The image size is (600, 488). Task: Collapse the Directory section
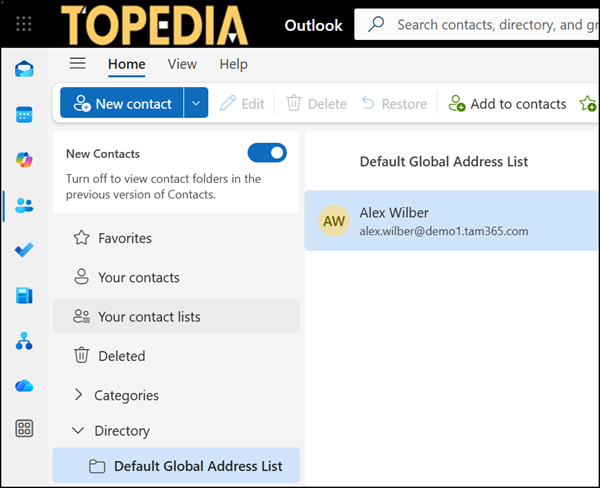click(79, 431)
